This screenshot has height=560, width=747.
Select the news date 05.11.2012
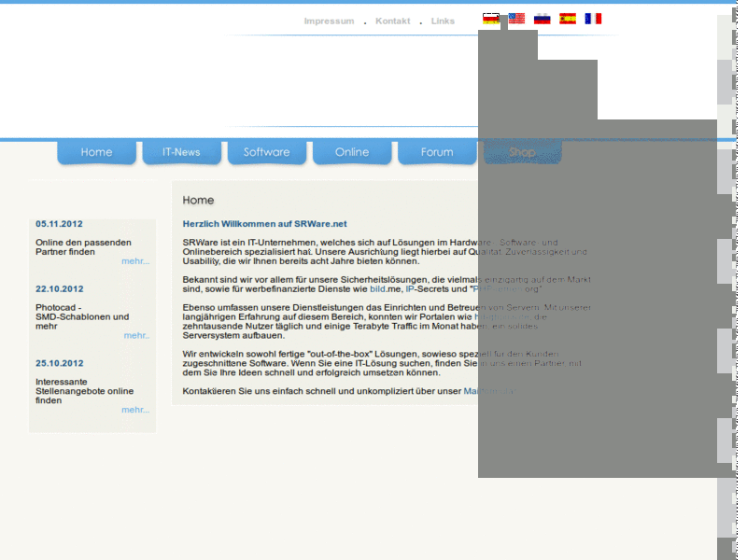[59, 224]
